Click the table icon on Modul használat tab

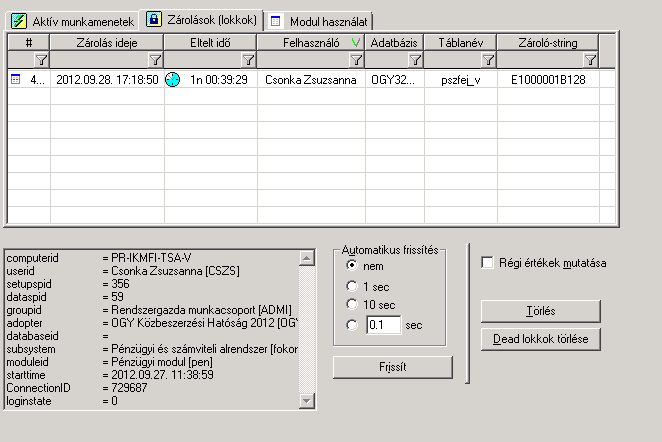tap(275, 21)
